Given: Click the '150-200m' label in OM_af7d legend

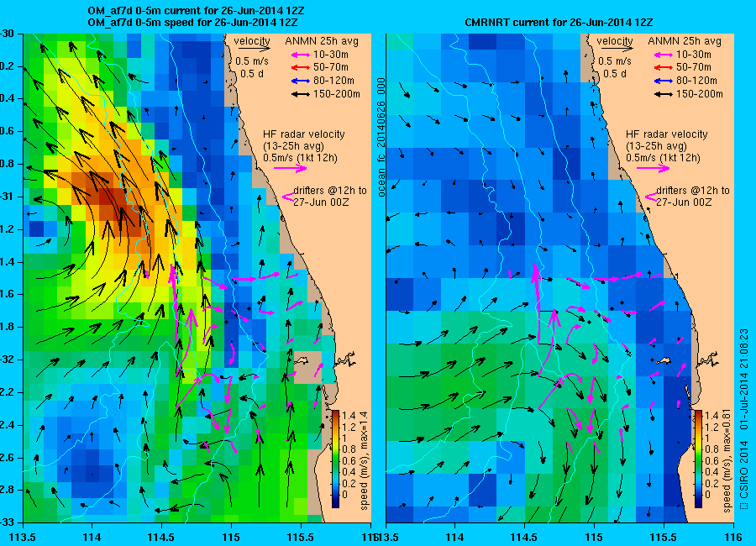Looking at the screenshot, I should pos(337,94).
